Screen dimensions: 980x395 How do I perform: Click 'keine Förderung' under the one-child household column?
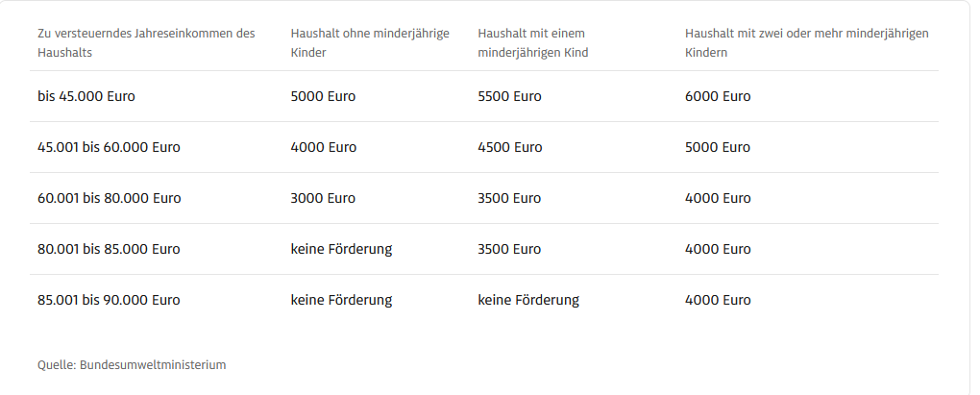528,300
